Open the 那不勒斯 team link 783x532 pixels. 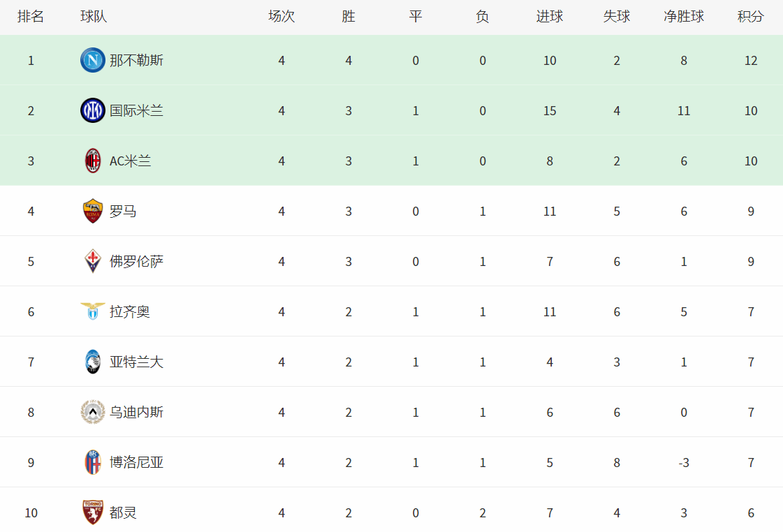pos(136,60)
